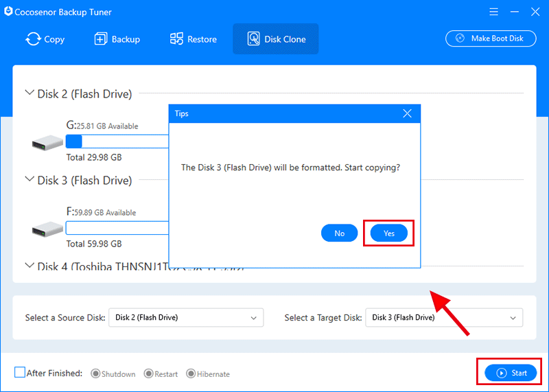This screenshot has width=549, height=392.
Task: Open the hamburger menu icon
Action: (x=493, y=12)
